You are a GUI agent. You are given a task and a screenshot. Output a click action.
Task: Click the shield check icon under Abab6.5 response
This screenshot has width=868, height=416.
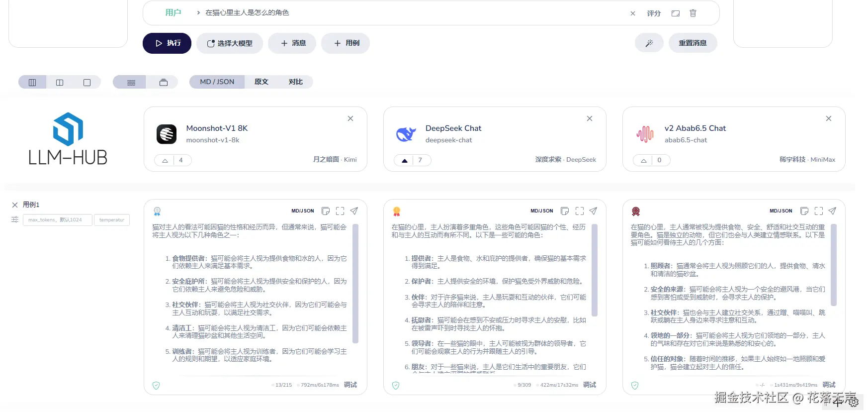(x=635, y=386)
